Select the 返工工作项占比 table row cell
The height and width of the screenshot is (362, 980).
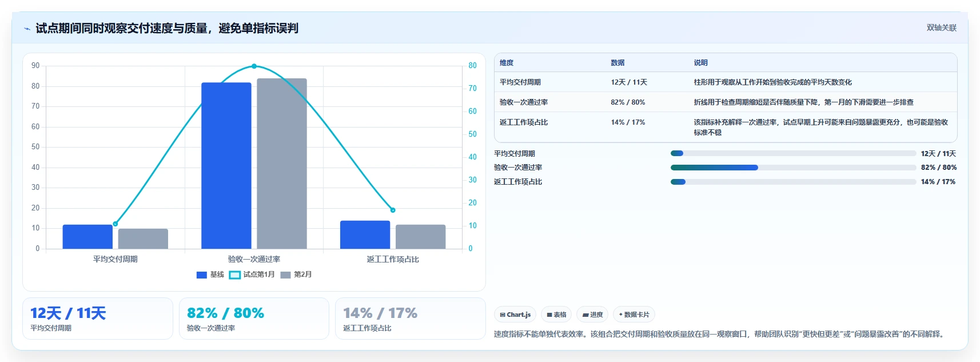[524, 122]
